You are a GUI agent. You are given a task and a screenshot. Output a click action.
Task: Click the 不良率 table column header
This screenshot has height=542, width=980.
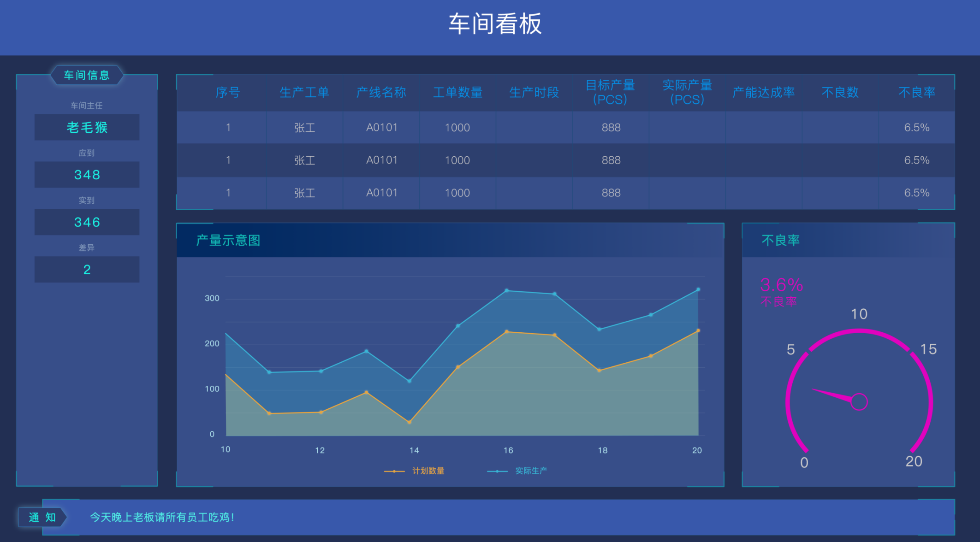[916, 92]
